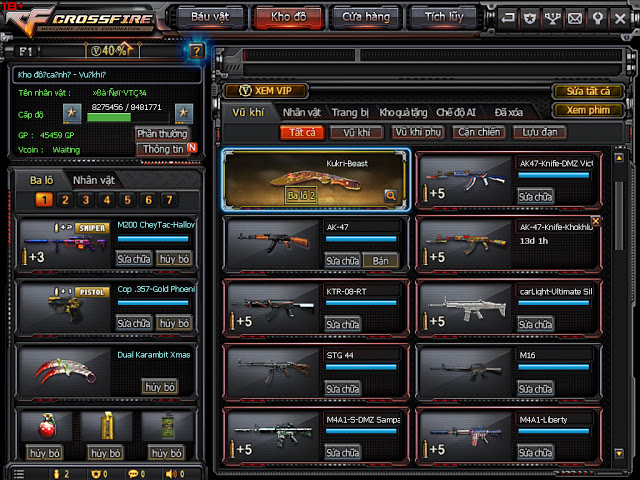Click Bán on the AK-47 card
Viewport: 640px width, 480px height.
coord(380,261)
